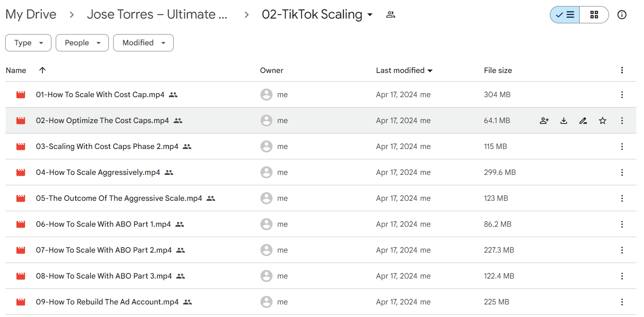Open the Type filter dropdown
This screenshot has height=317, width=644.
click(x=28, y=43)
